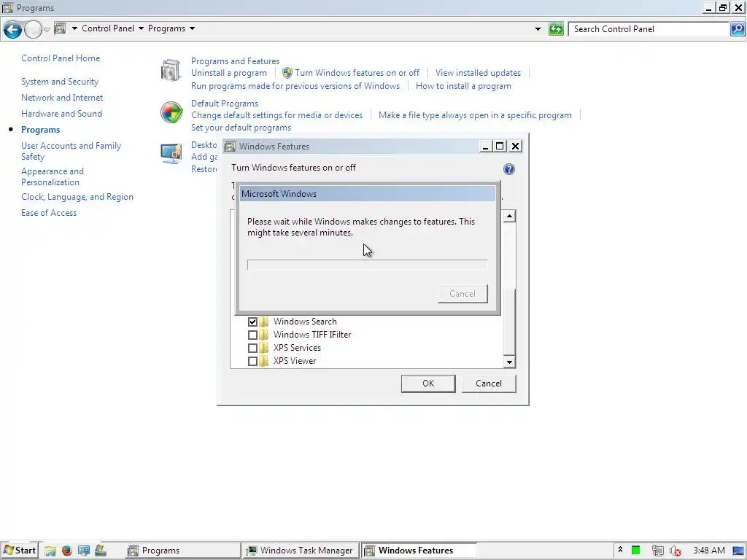747x560 pixels.
Task: Click the Windows TIFF IFilter folder icon
Action: [x=264, y=335]
